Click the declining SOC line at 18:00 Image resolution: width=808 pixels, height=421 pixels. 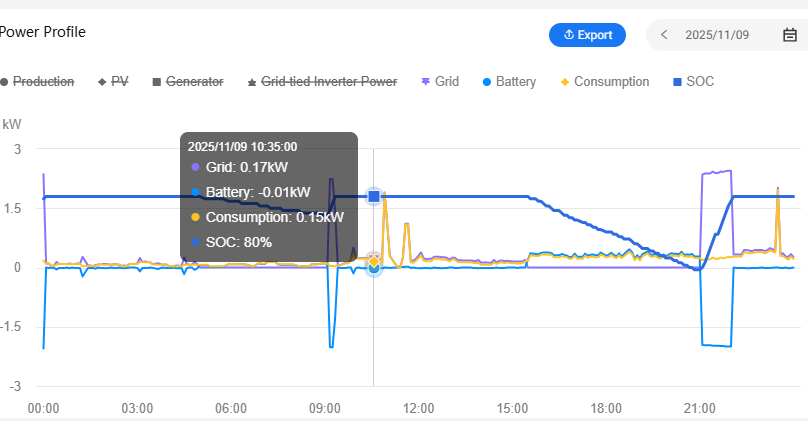click(605, 229)
